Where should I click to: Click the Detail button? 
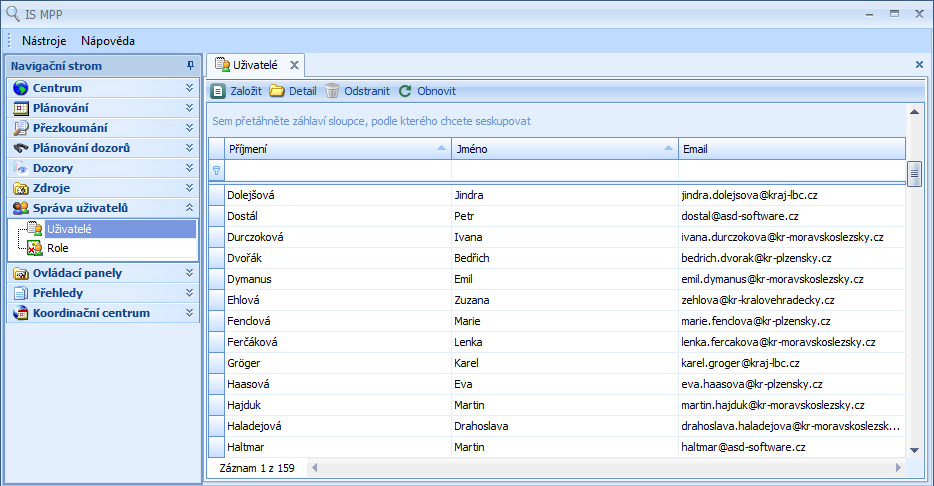point(292,91)
